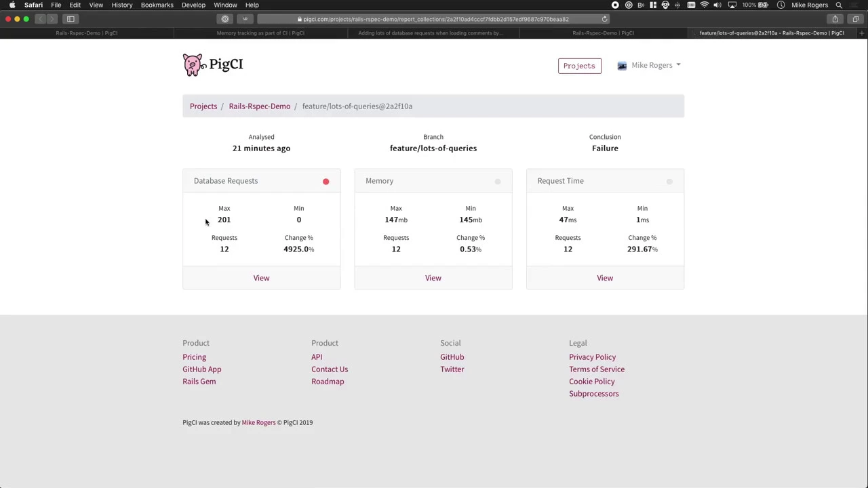Open the File menu
This screenshot has height=488, width=868.
pyautogui.click(x=56, y=5)
